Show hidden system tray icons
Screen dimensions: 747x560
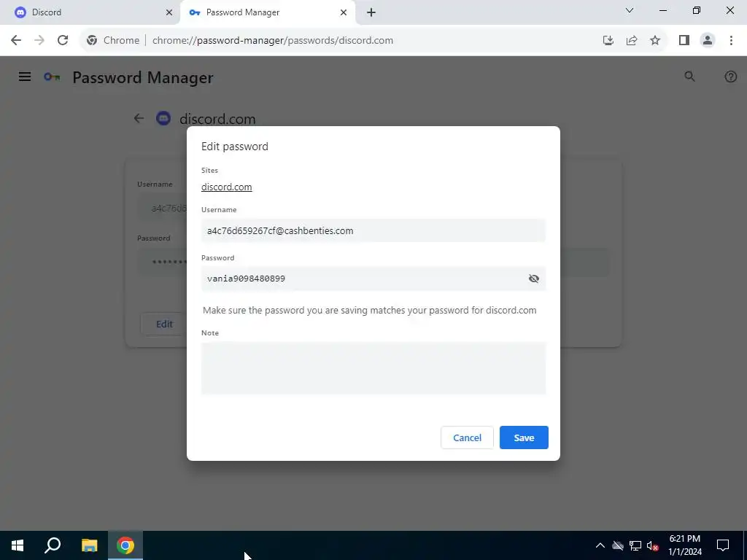coord(600,545)
